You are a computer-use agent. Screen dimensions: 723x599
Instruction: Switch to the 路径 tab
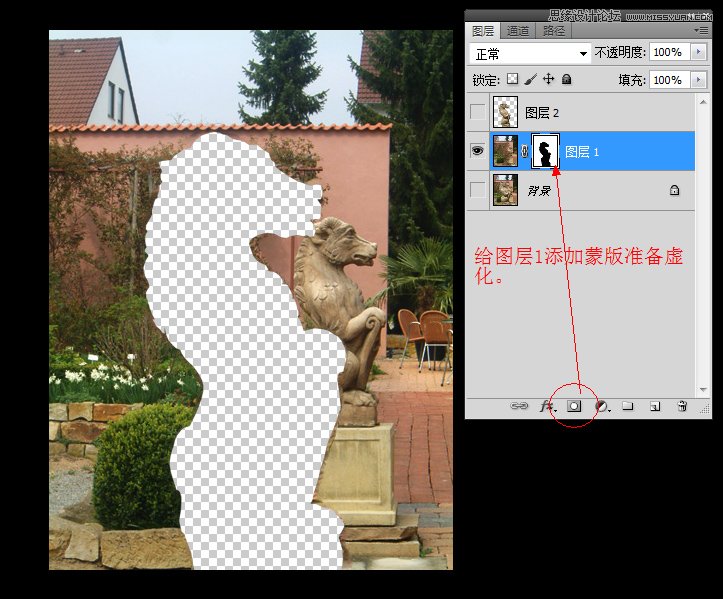[x=553, y=31]
